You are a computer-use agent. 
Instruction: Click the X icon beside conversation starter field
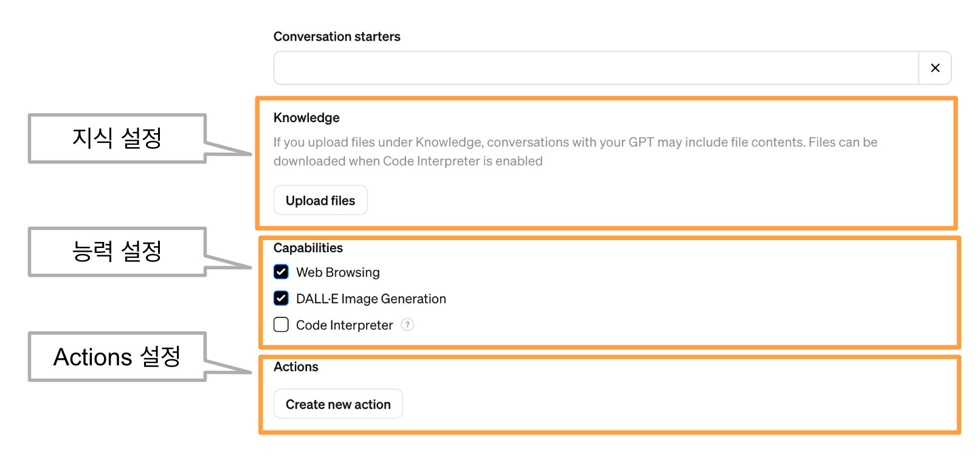click(935, 68)
